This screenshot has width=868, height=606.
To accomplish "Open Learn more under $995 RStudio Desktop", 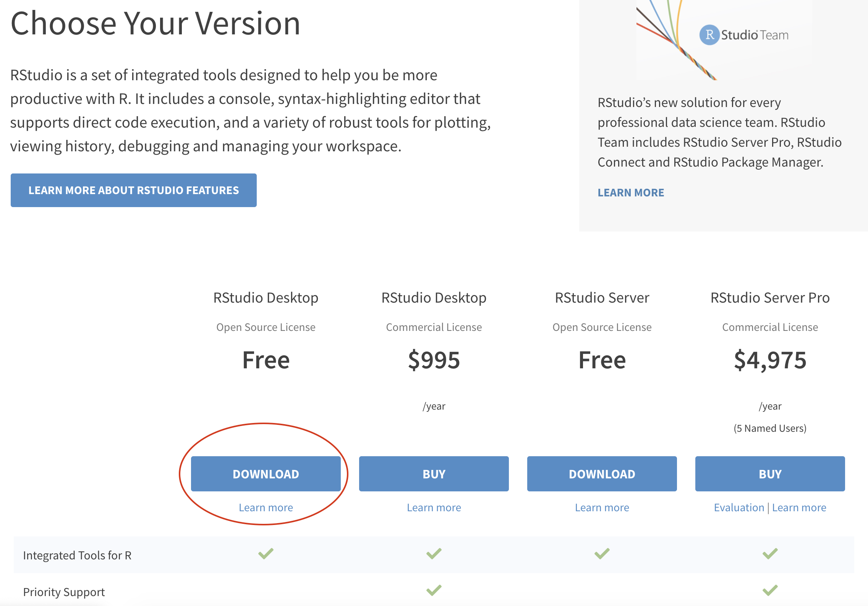I will [434, 507].
